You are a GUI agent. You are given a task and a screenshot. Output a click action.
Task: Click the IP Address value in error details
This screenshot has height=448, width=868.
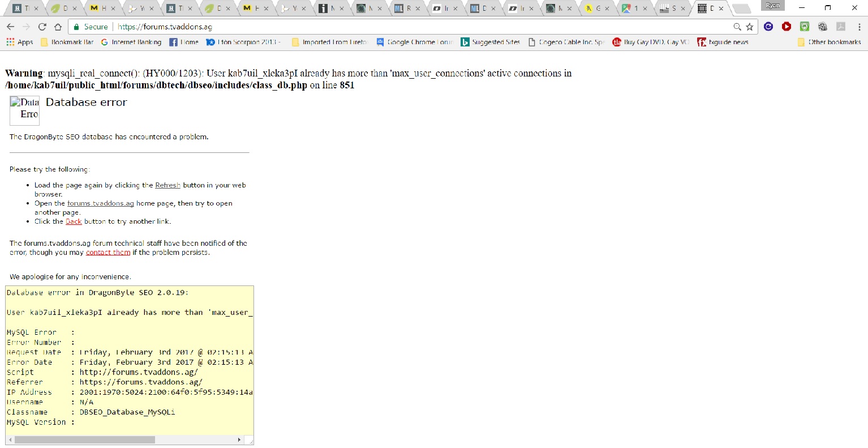coord(166,392)
